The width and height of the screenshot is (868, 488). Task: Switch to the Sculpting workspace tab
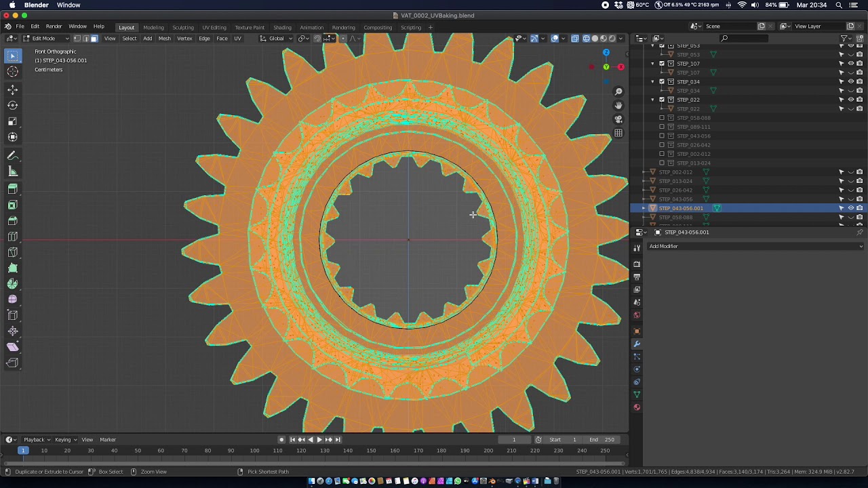183,27
